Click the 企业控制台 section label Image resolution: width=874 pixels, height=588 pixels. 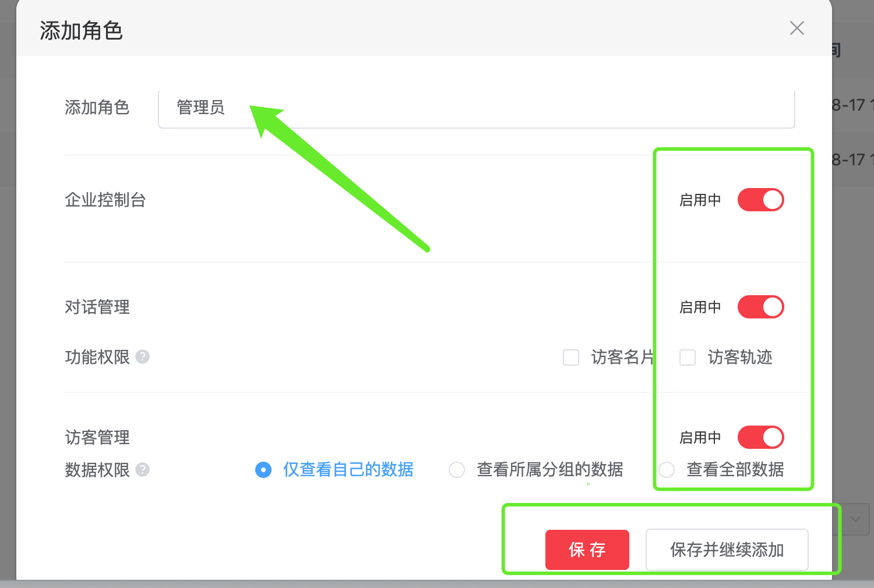click(x=105, y=200)
